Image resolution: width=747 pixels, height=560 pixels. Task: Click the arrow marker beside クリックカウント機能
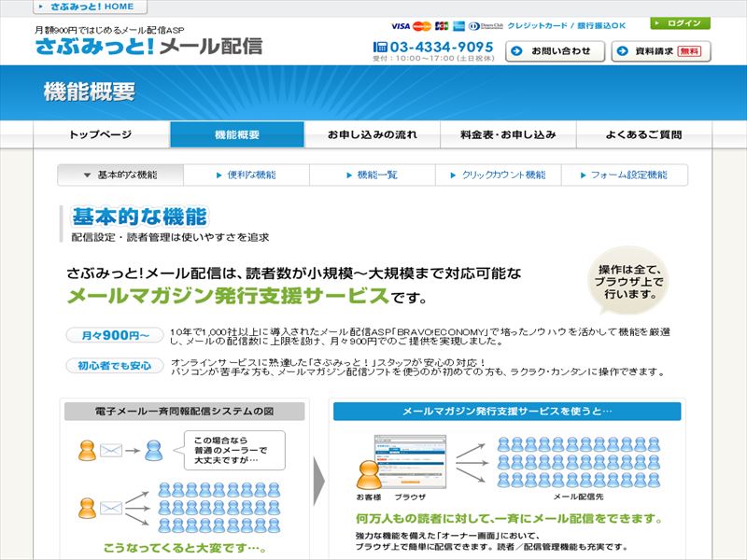pyautogui.click(x=453, y=175)
